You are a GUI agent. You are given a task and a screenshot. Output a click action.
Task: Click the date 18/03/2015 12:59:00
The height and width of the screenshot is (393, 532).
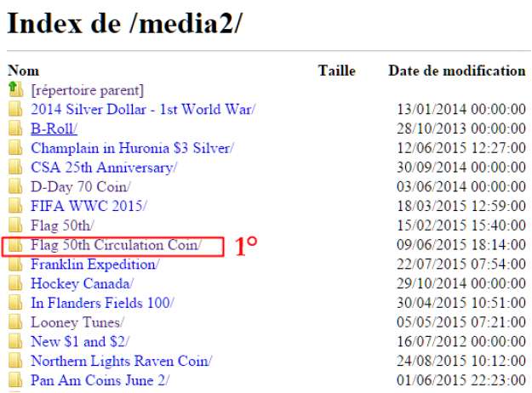coord(461,206)
